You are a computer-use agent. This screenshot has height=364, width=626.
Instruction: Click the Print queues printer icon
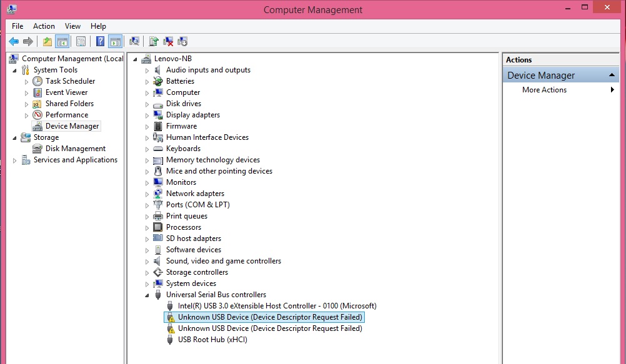point(158,216)
